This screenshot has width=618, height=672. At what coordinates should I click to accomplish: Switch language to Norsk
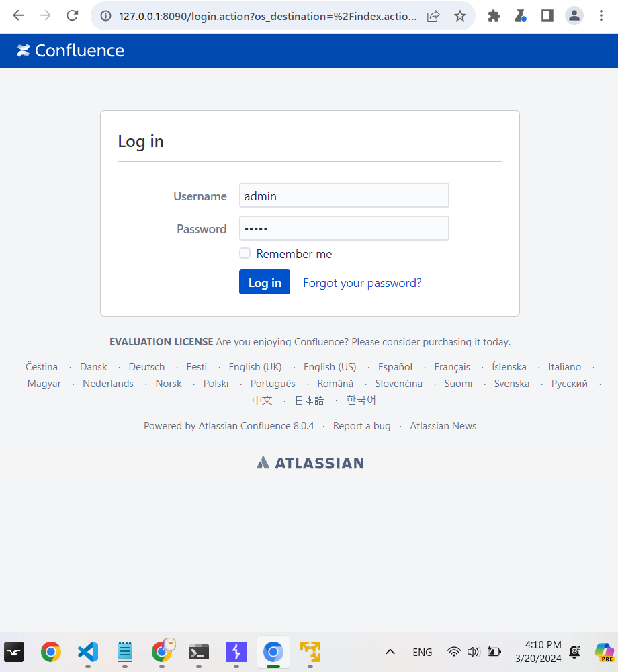169,384
